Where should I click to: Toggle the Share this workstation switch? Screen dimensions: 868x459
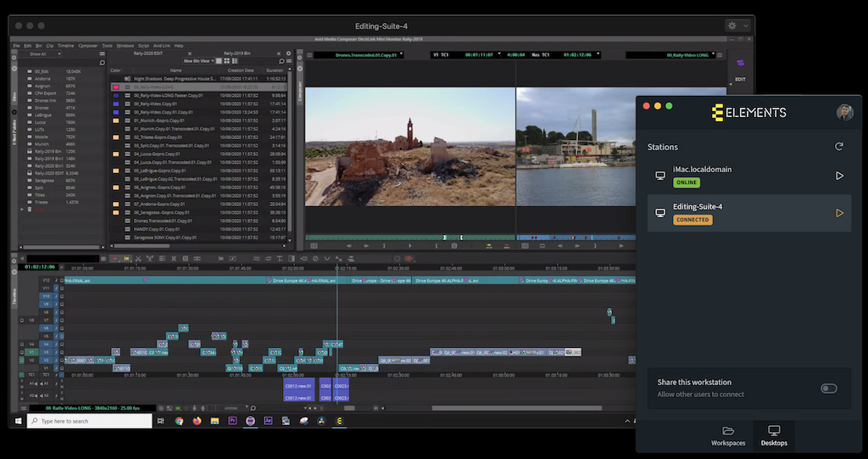[829, 389]
